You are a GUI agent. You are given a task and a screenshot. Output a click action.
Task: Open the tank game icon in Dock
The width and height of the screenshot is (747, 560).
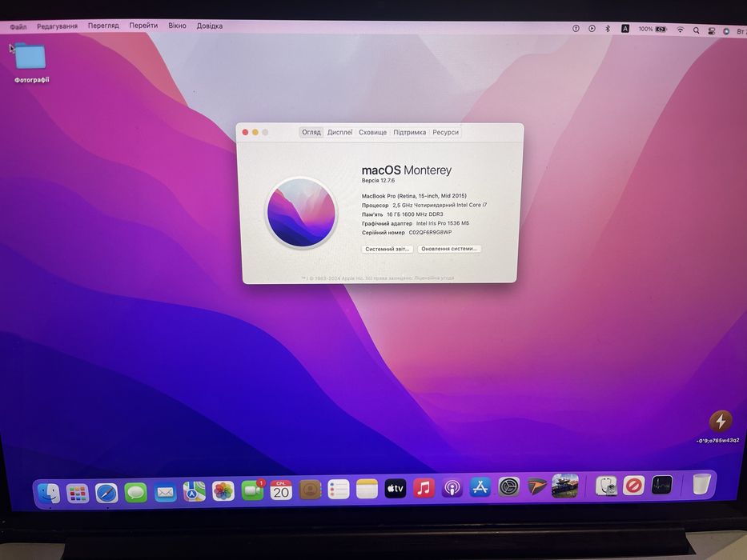[565, 486]
